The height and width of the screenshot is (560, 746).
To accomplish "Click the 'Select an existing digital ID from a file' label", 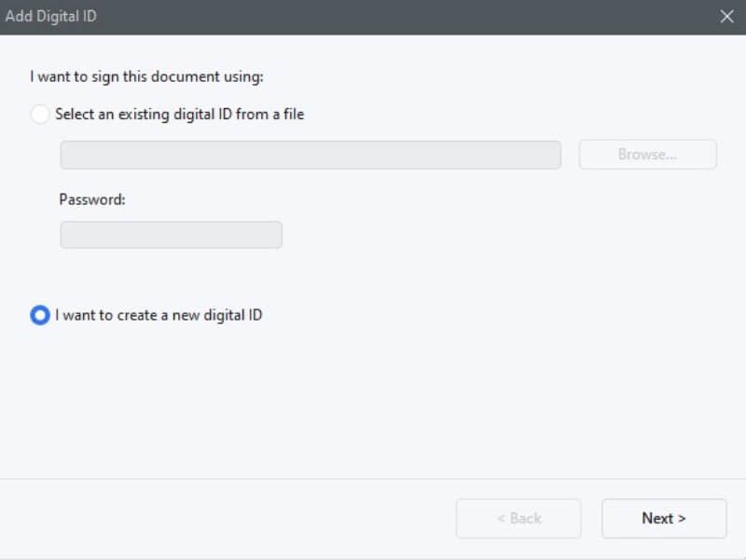I will click(179, 115).
